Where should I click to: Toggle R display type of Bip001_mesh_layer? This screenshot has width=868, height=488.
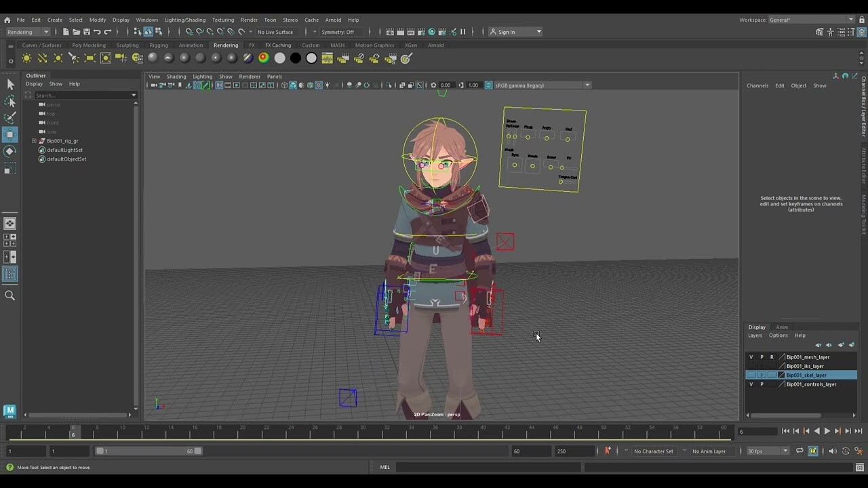click(x=772, y=357)
